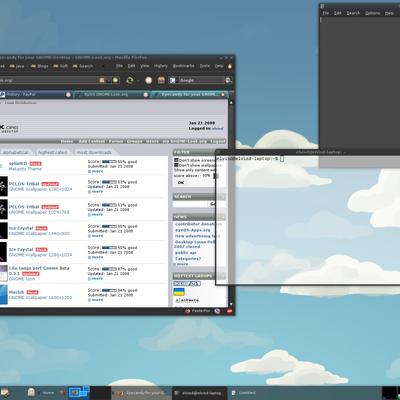Click the dark workspace in panel switcher
Viewport: 400px width, 400px height.
(x=101, y=393)
